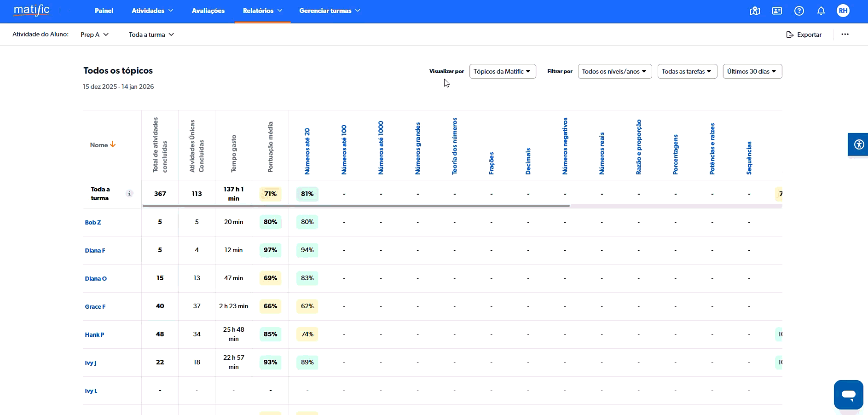
Task: Open student Grace F's report link
Action: point(95,307)
